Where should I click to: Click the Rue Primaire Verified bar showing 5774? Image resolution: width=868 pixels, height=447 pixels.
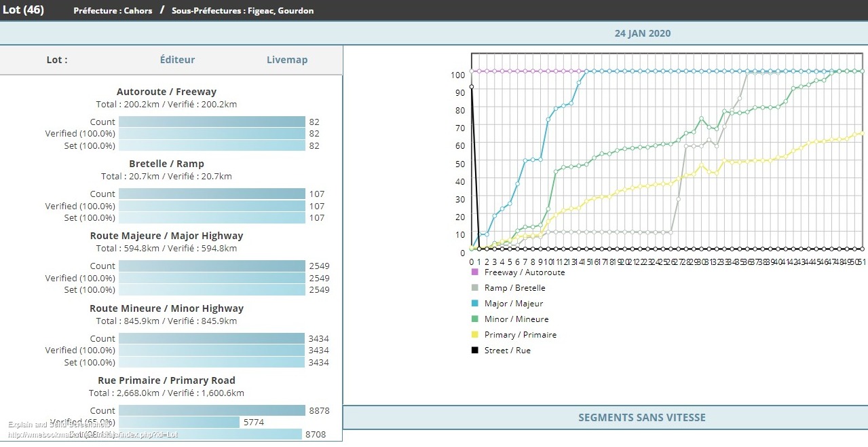pyautogui.click(x=179, y=422)
